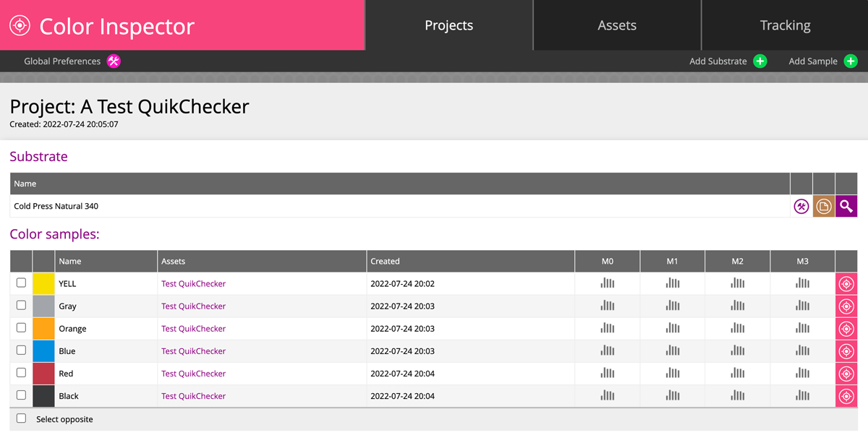Click the pink target icon for Black
The height and width of the screenshot is (443, 868).
846,396
